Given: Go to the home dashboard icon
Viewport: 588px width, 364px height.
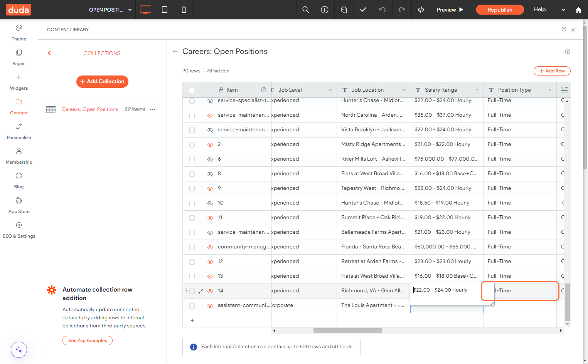Looking at the screenshot, I should 578,10.
